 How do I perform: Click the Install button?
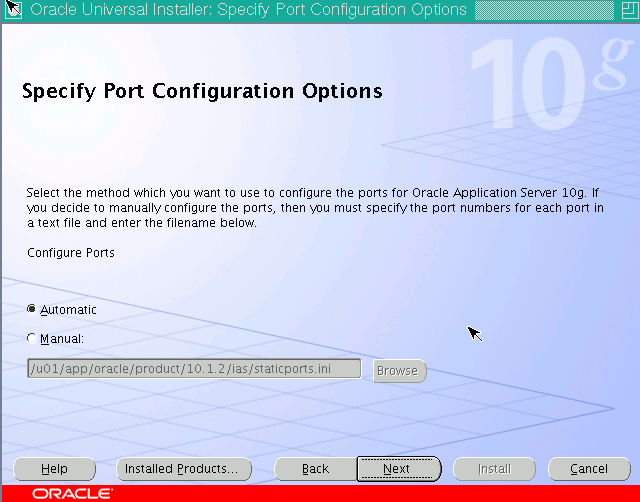(494, 469)
